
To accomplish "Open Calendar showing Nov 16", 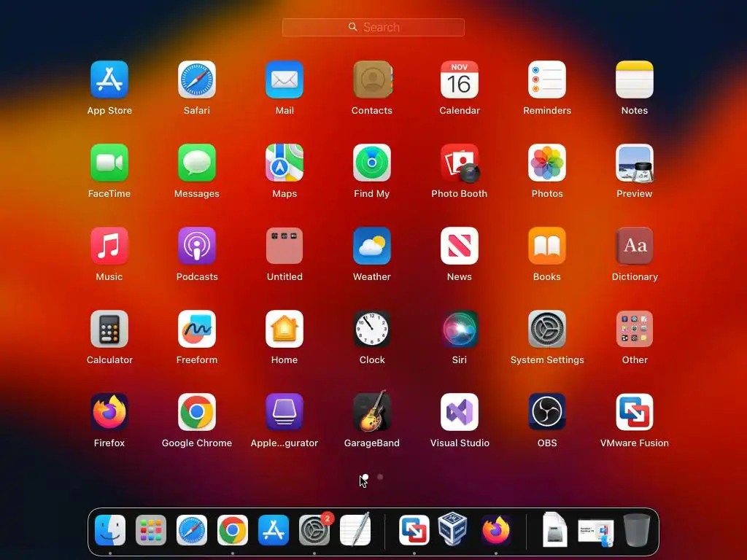I will point(460,79).
